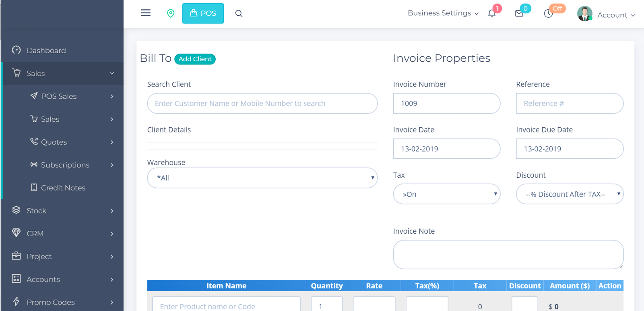The width and height of the screenshot is (644, 311).
Task: Open the messages envelope icon
Action: (x=519, y=13)
